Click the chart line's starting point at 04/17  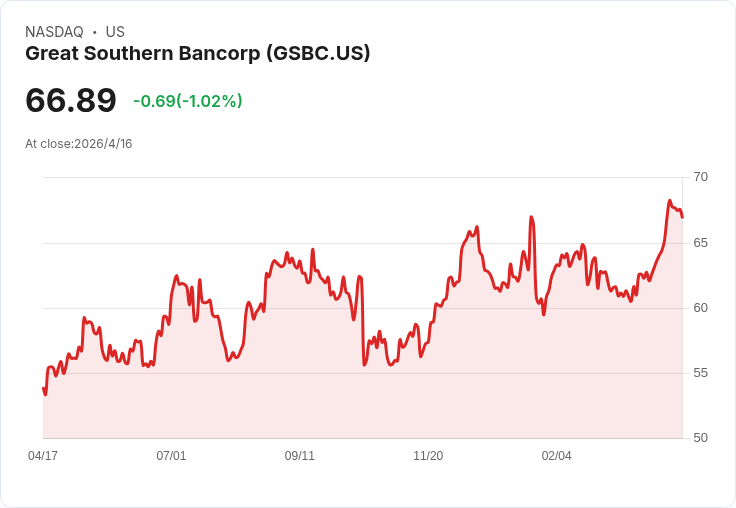coord(44,388)
